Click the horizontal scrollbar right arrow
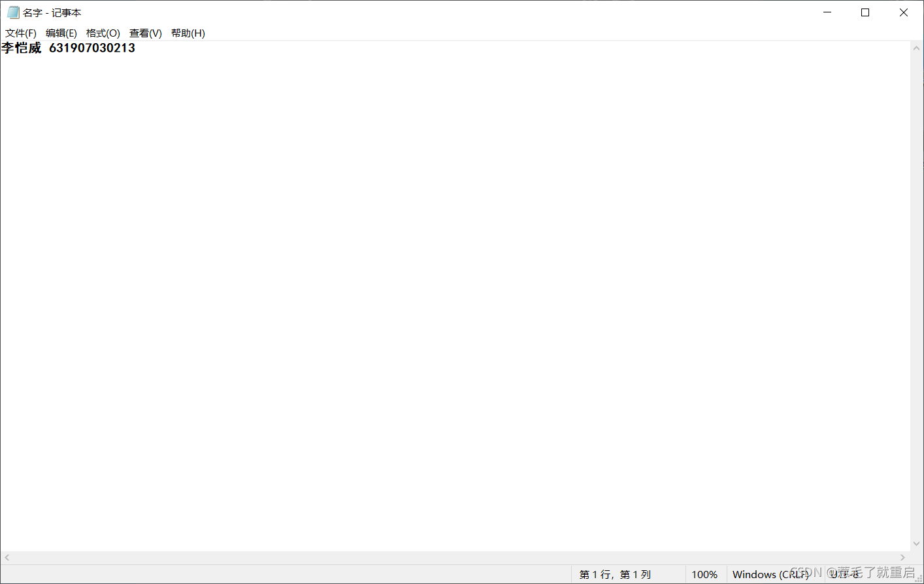 [x=903, y=558]
